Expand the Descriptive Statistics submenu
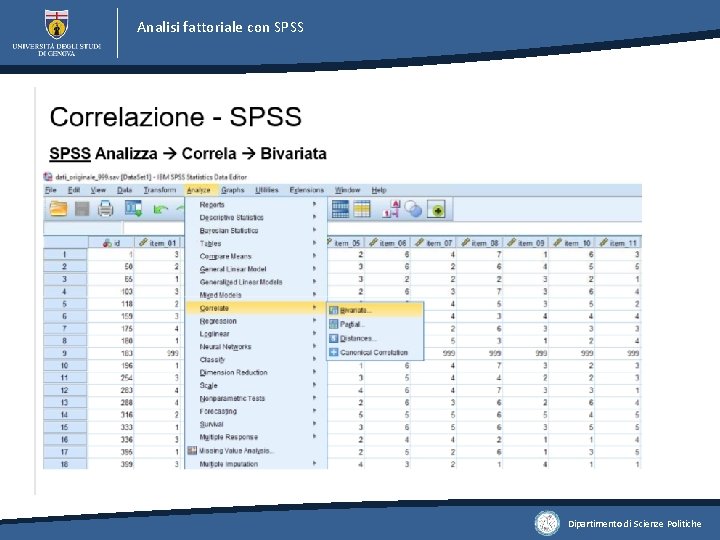The image size is (720, 540). (x=256, y=217)
